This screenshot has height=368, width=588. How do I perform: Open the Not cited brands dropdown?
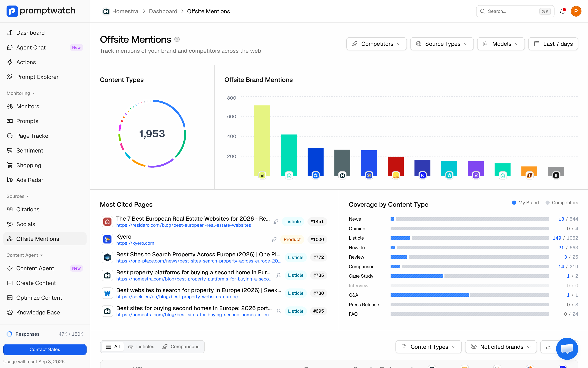click(x=501, y=347)
